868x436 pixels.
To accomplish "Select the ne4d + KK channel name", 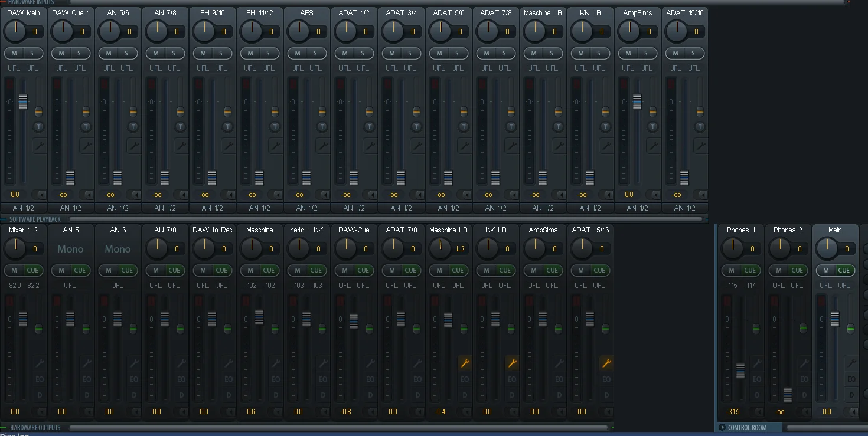I will click(x=307, y=230).
